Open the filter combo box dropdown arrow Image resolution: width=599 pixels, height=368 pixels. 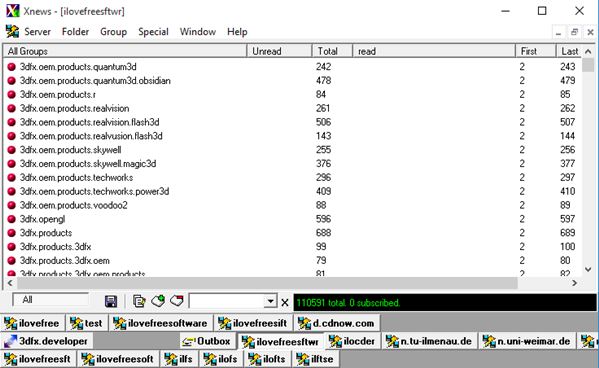[270, 301]
